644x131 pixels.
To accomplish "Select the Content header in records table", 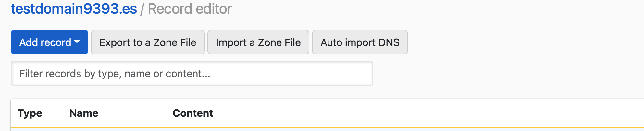I will coord(193,113).
